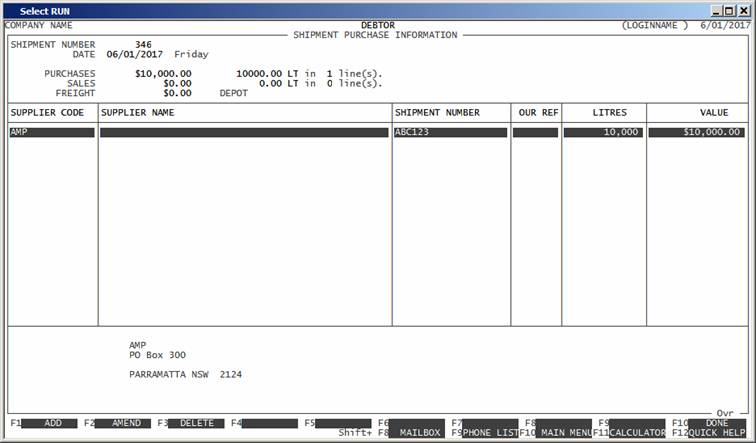756x443 pixels.
Task: Click the OUR REF column header
Action: pos(539,112)
